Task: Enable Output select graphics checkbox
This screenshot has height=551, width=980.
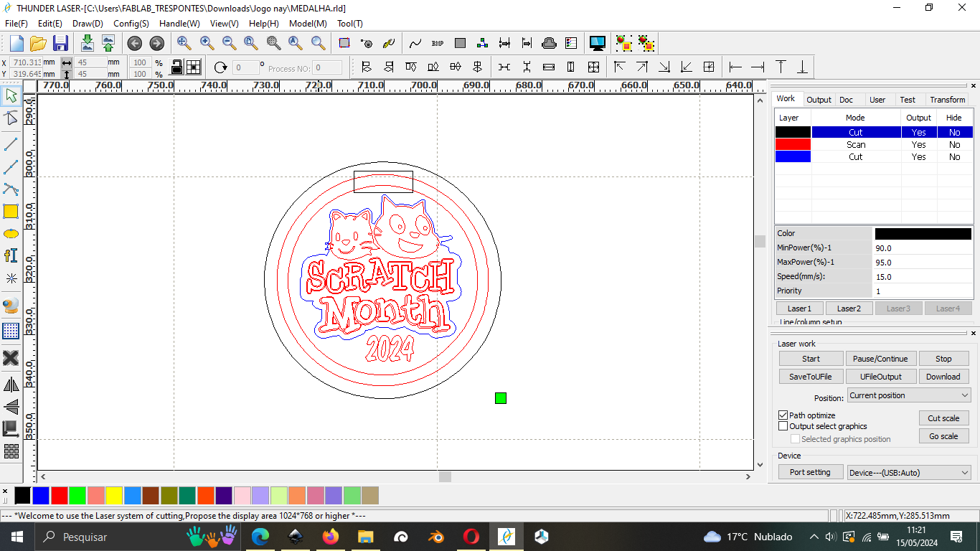Action: pos(783,426)
